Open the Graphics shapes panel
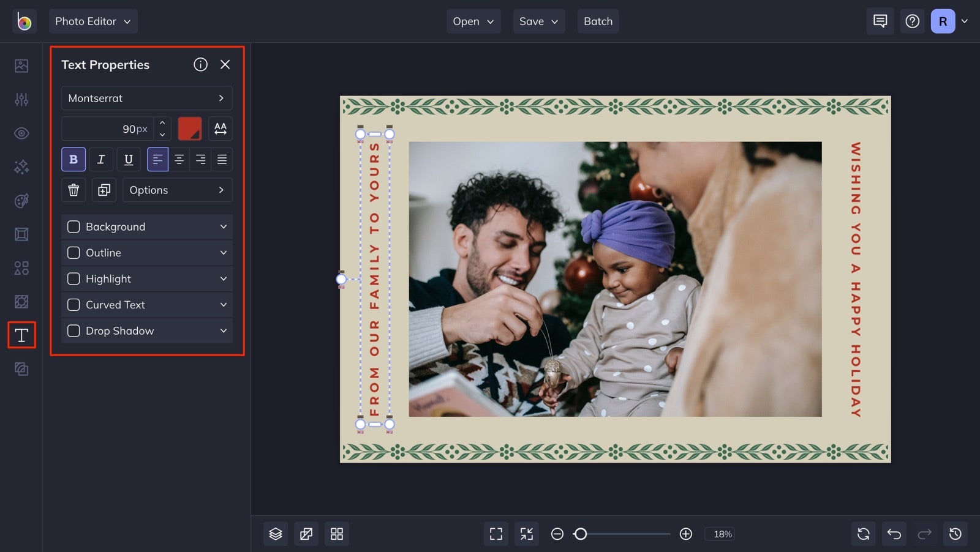 coord(21,267)
